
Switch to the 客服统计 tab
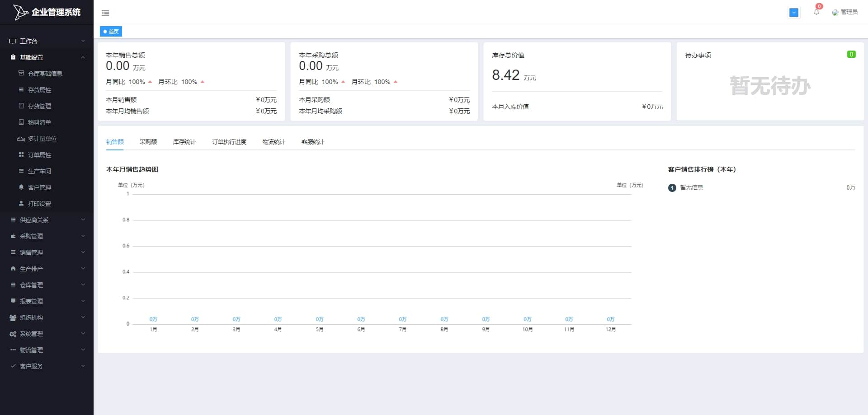click(x=313, y=142)
